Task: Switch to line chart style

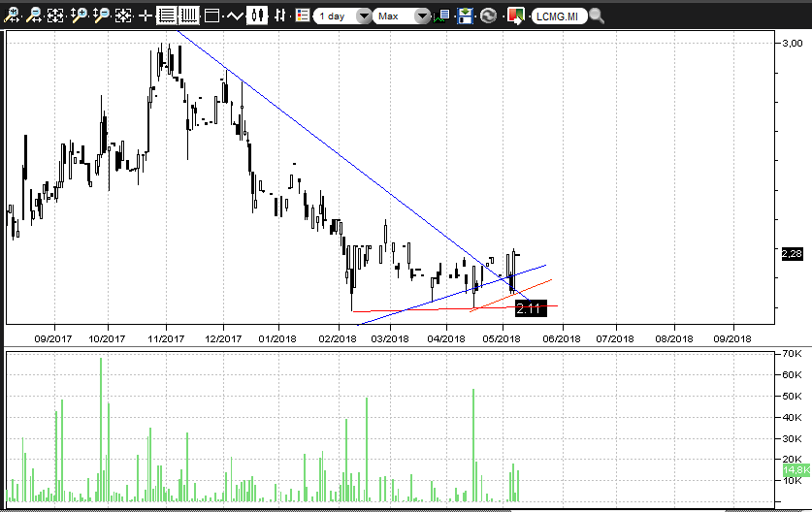Action: (234, 16)
